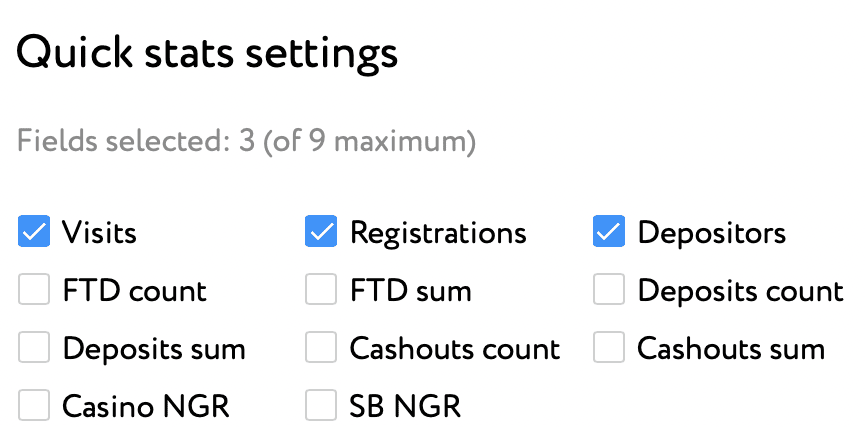Click the "Visits" label text
The height and width of the screenshot is (427, 865).
pyautogui.click(x=99, y=233)
